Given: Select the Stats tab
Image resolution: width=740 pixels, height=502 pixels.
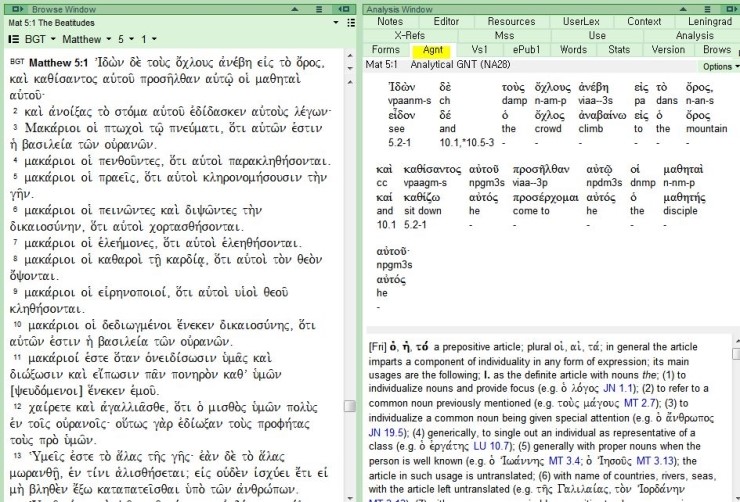Looking at the screenshot, I should (619, 49).
